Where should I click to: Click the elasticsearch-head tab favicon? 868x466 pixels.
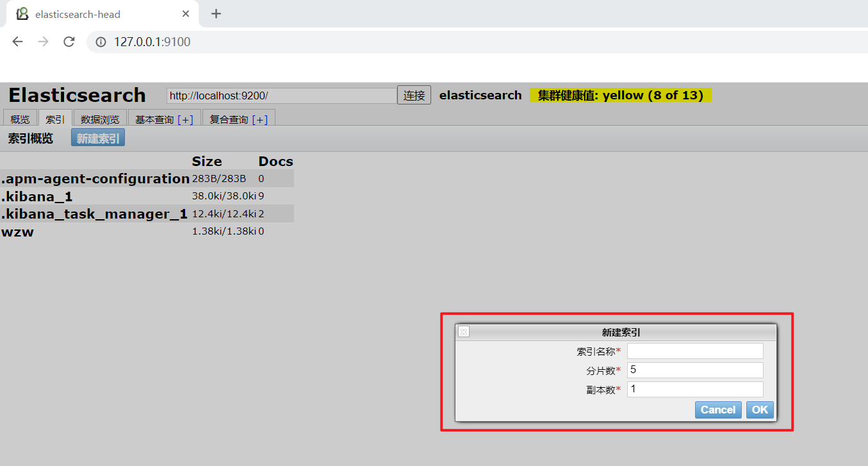(22, 13)
